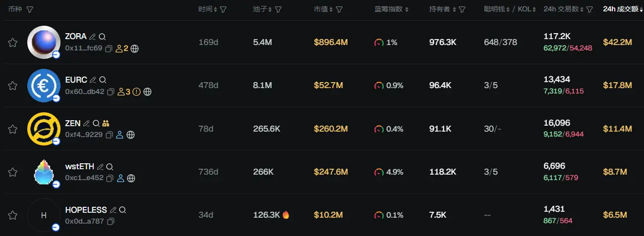Favorite ZORA with the star
The image size is (644, 236).
13,43
